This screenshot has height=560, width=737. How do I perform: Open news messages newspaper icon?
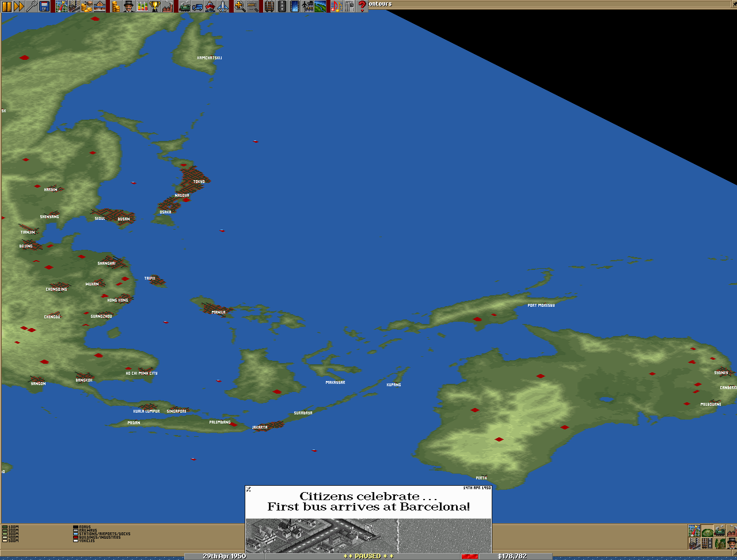pos(349,6)
